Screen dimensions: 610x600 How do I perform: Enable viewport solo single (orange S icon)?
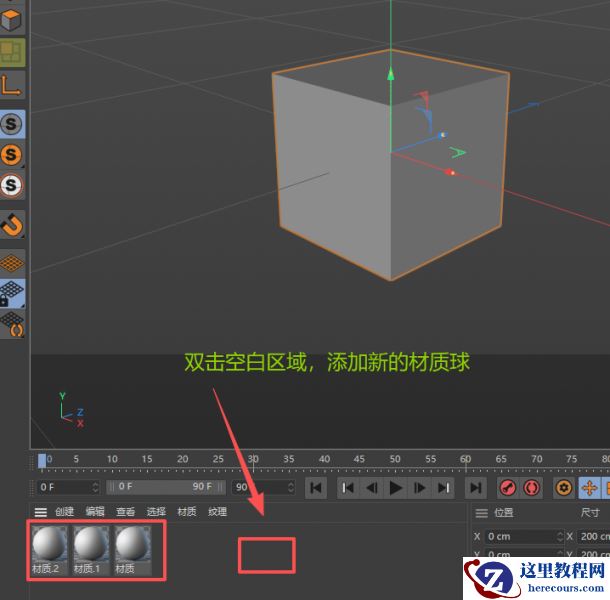[x=12, y=155]
